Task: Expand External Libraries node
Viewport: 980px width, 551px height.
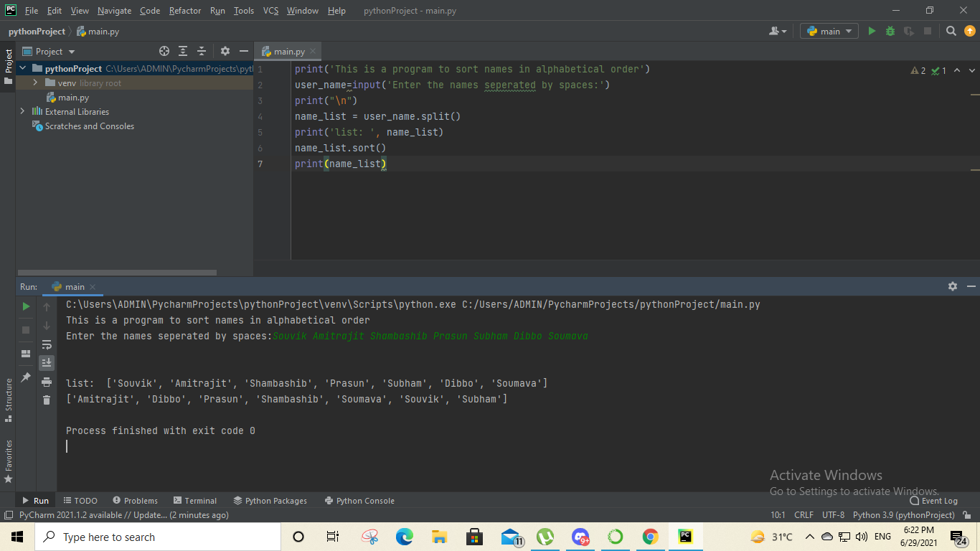Action: [x=23, y=112]
